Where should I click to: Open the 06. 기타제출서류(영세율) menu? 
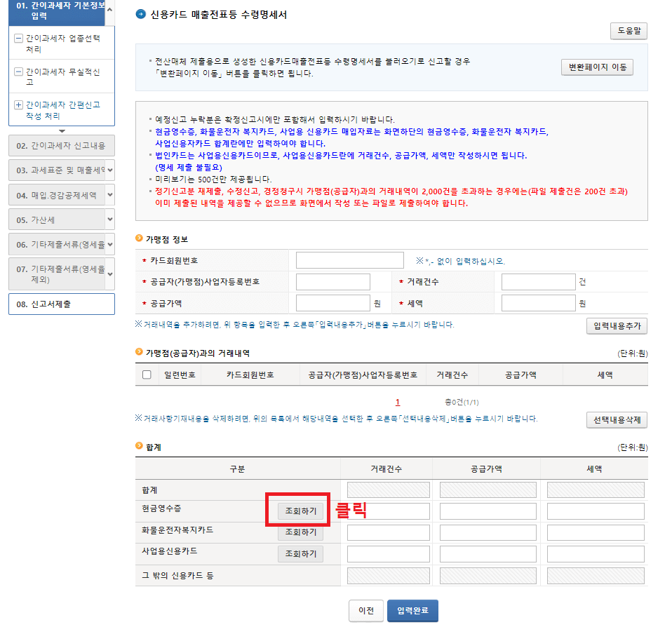tap(57, 244)
